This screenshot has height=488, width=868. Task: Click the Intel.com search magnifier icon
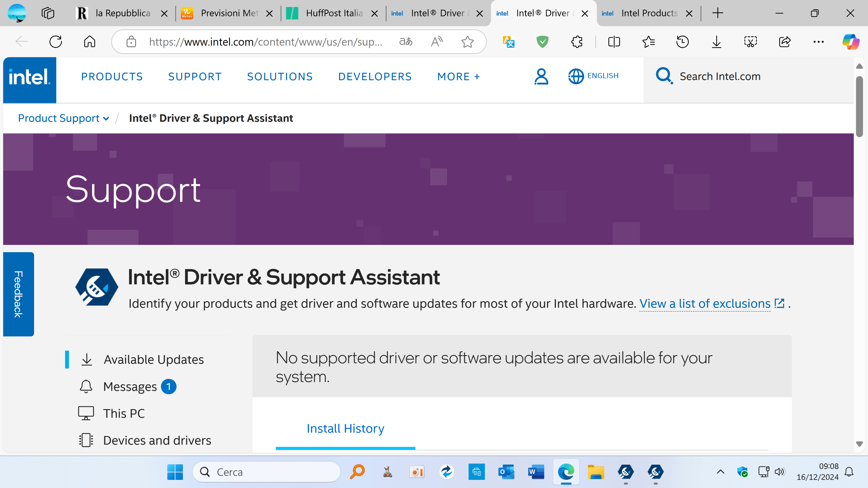pos(664,76)
